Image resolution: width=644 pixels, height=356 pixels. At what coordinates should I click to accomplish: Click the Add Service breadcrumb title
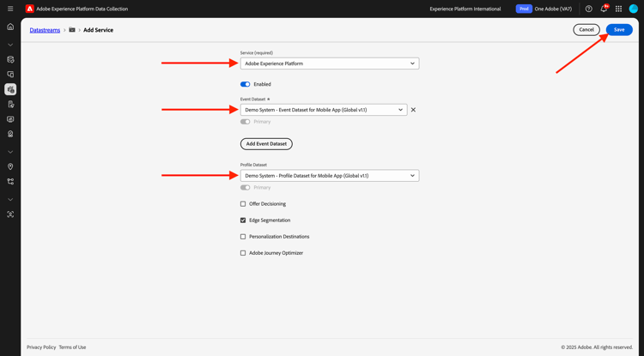[x=98, y=30]
